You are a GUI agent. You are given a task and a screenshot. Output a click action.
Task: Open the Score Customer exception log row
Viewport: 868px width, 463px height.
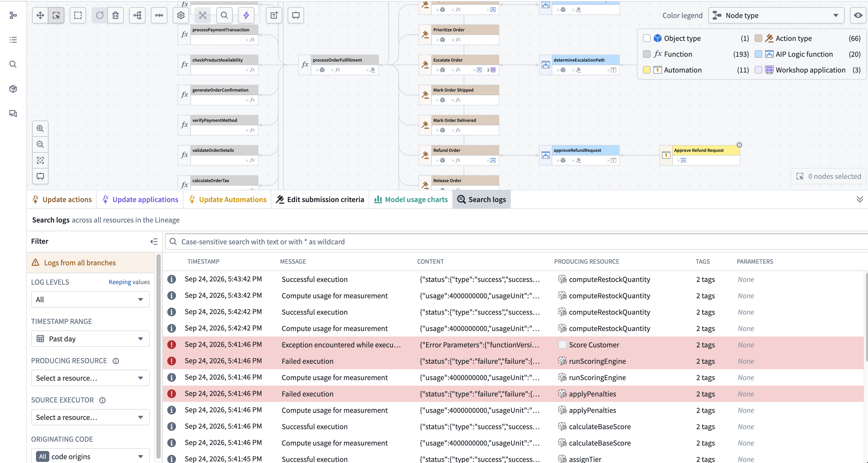coord(513,345)
